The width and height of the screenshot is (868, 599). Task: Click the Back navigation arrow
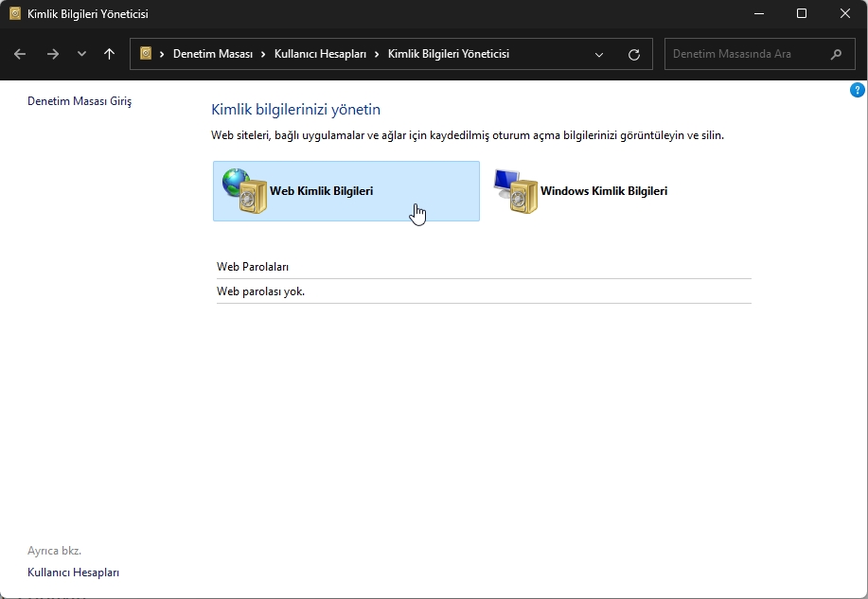click(x=20, y=54)
